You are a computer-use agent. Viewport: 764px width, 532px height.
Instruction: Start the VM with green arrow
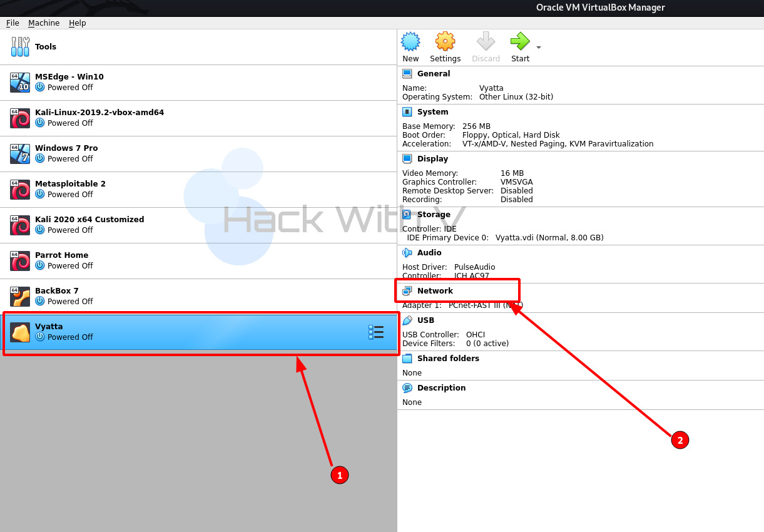click(520, 42)
